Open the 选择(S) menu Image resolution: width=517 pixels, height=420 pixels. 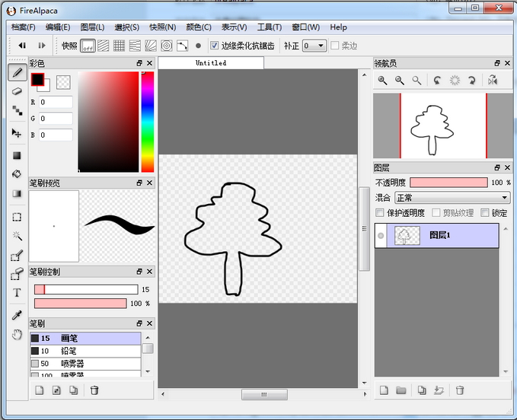coord(126,27)
